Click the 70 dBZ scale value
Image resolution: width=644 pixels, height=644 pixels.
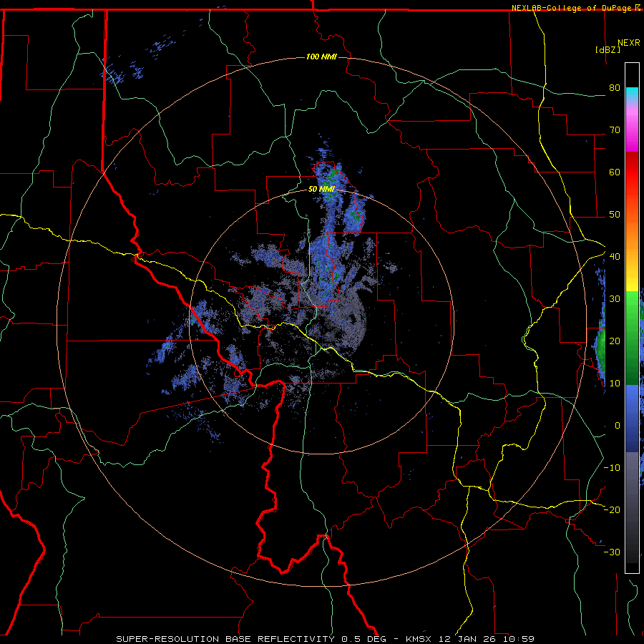click(x=615, y=130)
